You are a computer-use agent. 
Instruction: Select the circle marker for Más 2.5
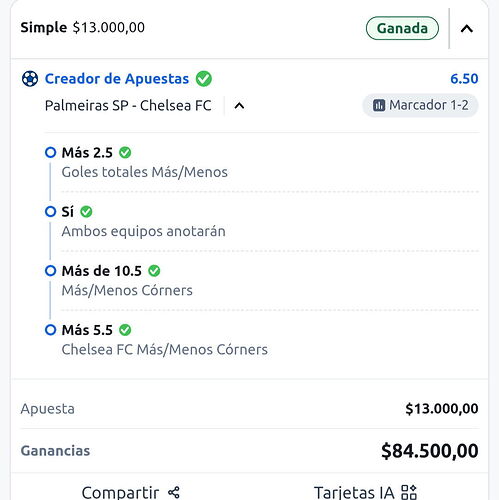click(x=50, y=153)
